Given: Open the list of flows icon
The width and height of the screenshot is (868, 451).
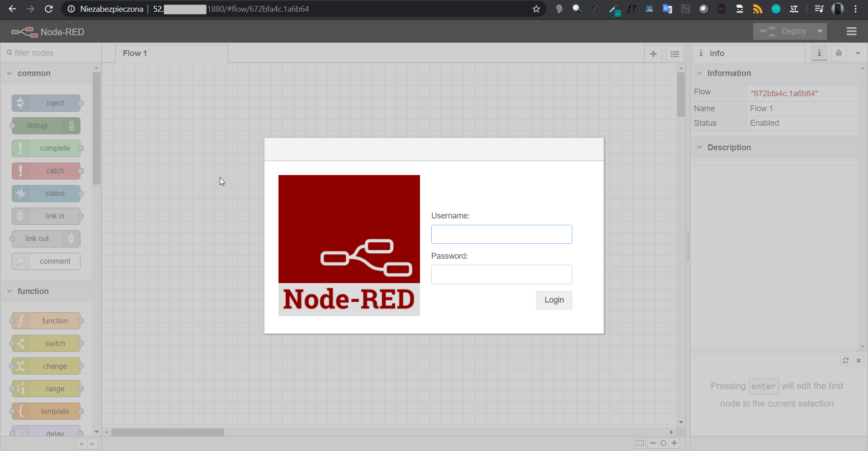Looking at the screenshot, I should (x=675, y=54).
